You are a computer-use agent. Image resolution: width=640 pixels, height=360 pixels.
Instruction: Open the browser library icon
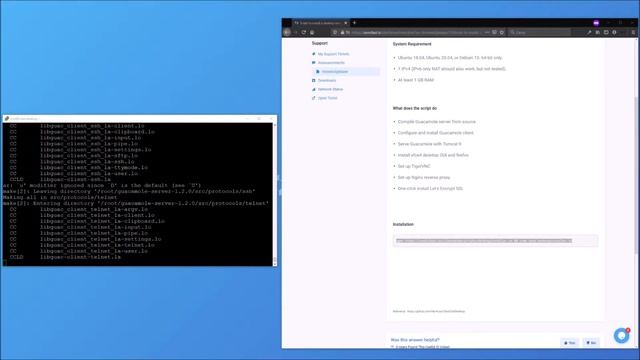click(598, 32)
